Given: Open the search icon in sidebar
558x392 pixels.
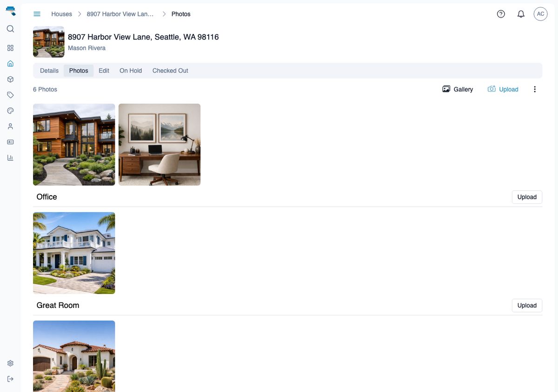Looking at the screenshot, I should 10,29.
